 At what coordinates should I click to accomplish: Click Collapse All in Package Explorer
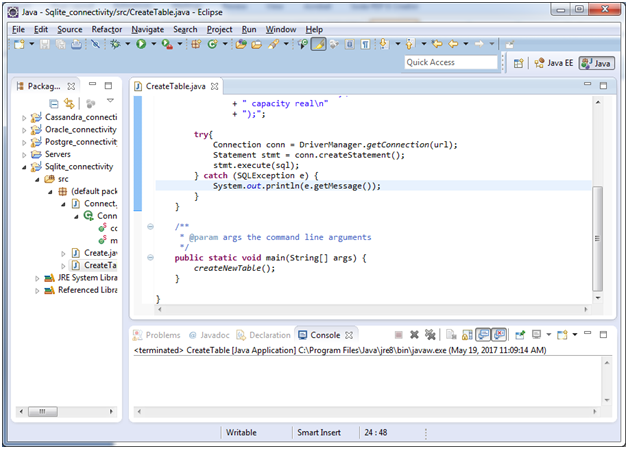coord(54,103)
